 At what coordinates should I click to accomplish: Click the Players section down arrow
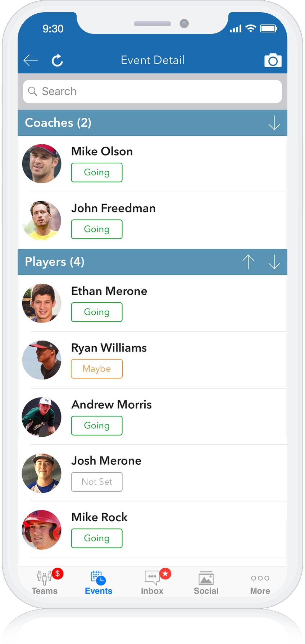tap(274, 262)
